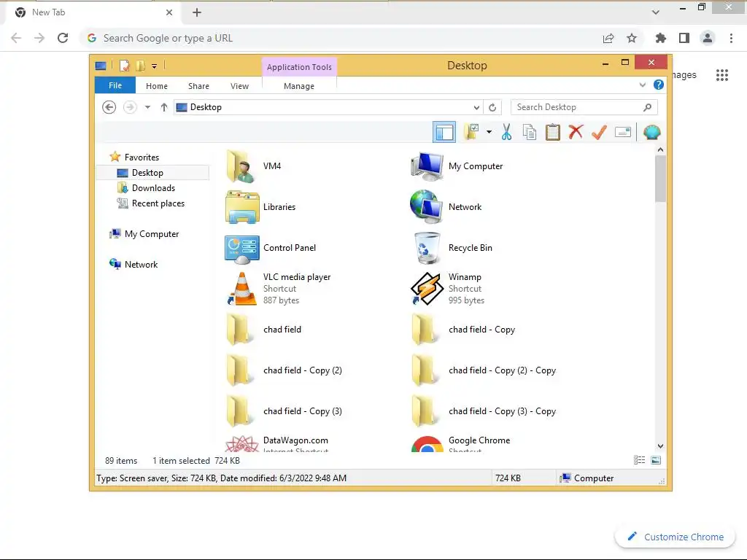Open the recent locations dropdown arrow
The width and height of the screenshot is (747, 560).
coord(147,107)
